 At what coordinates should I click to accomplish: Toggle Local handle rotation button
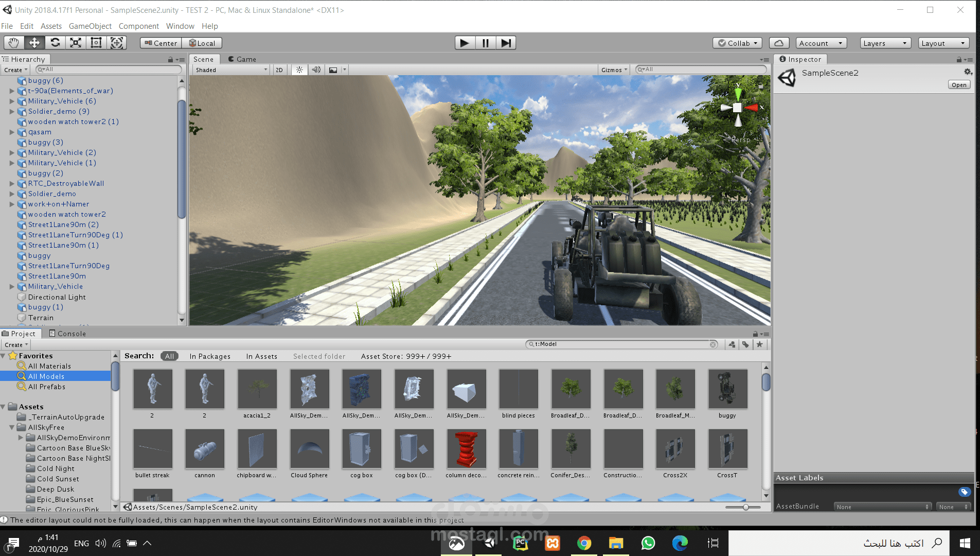(x=202, y=43)
